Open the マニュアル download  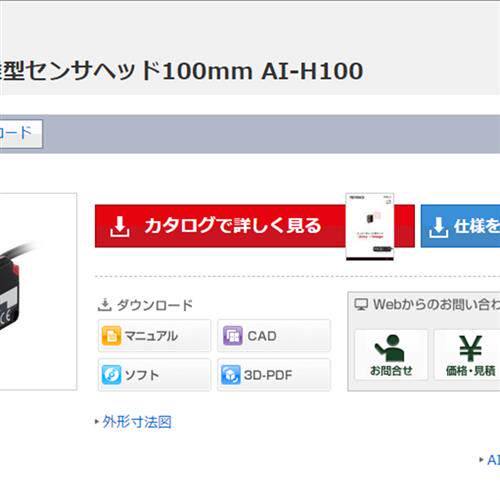pos(154,335)
